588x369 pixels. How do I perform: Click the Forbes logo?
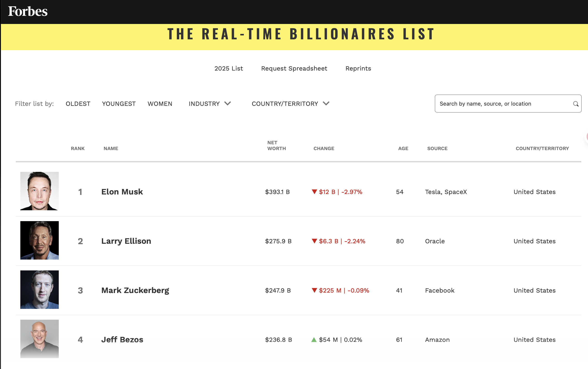28,12
